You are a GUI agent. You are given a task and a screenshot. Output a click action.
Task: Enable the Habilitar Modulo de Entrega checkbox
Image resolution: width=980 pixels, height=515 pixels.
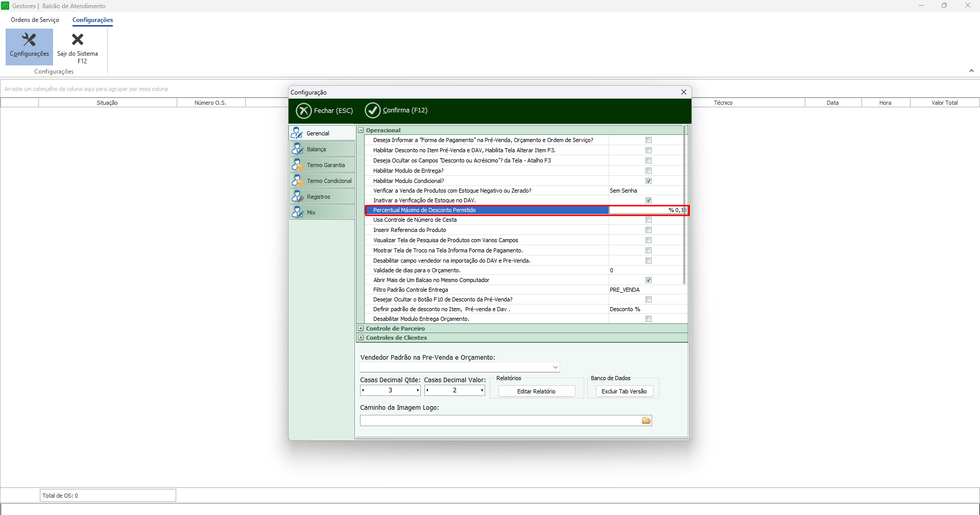(649, 171)
